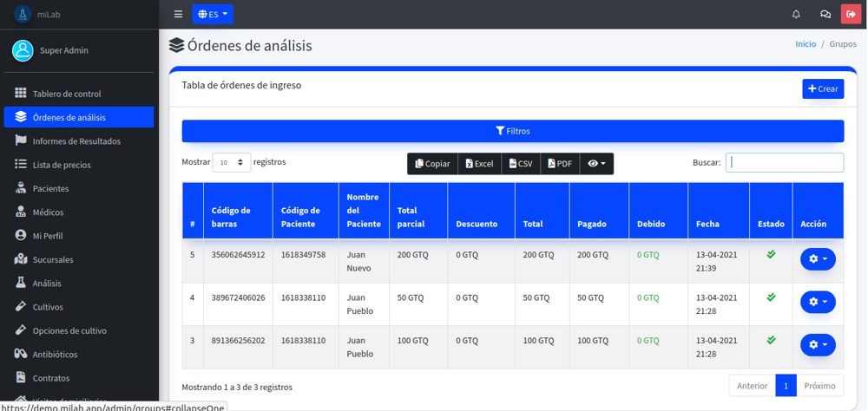The image size is (868, 411).
Task: Toggle the sidebar hamburger menu
Action: (178, 14)
